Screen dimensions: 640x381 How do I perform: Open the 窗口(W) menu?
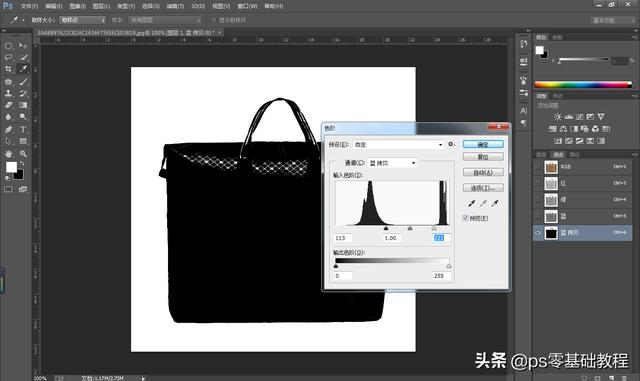coord(247,6)
